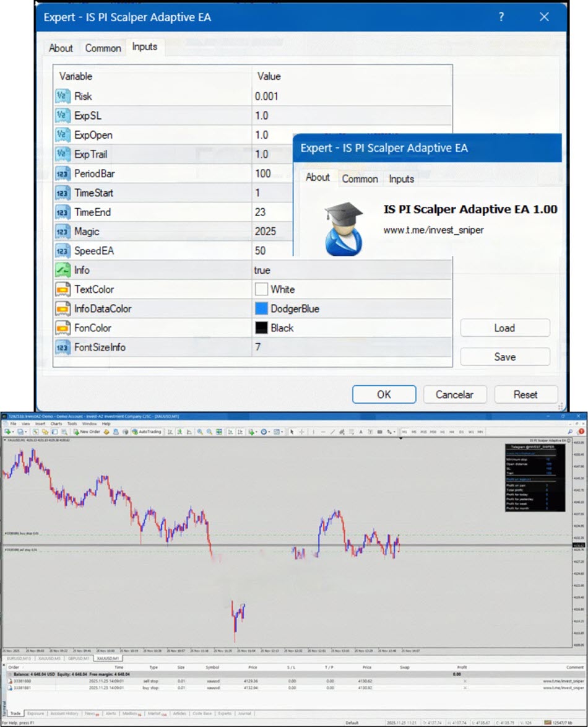Select the sell stop order 33381880 row
The width and height of the screenshot is (588, 727).
(x=296, y=681)
